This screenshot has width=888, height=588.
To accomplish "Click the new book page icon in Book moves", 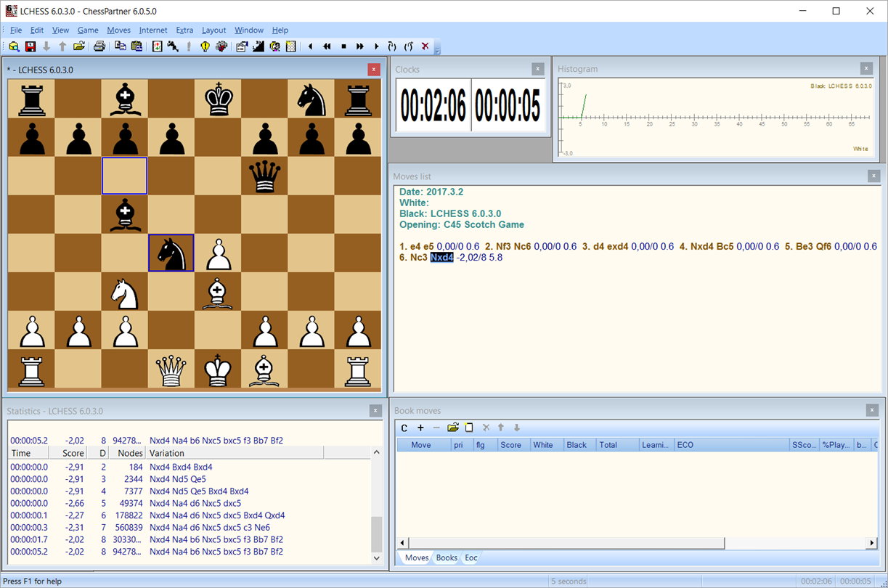I will (x=469, y=428).
